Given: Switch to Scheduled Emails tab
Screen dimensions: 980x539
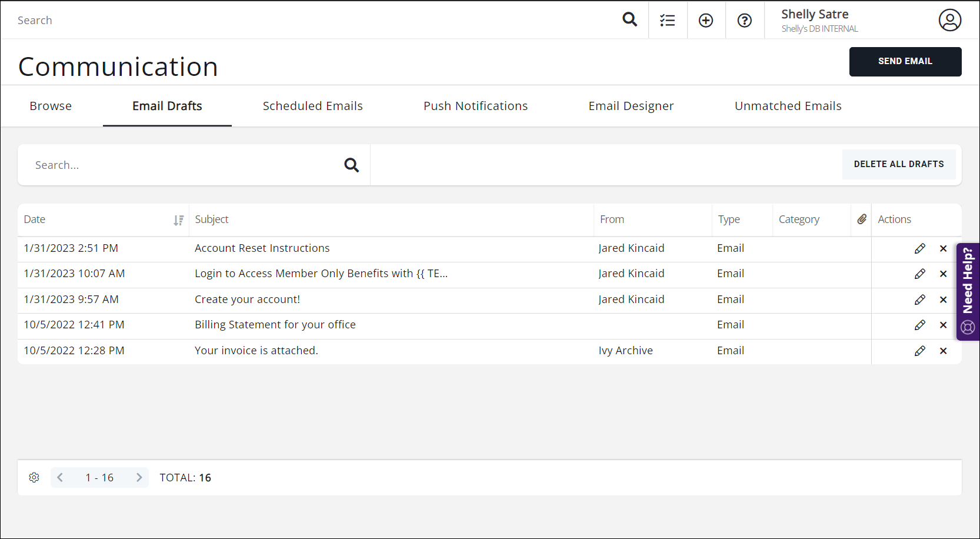Looking at the screenshot, I should coord(312,106).
